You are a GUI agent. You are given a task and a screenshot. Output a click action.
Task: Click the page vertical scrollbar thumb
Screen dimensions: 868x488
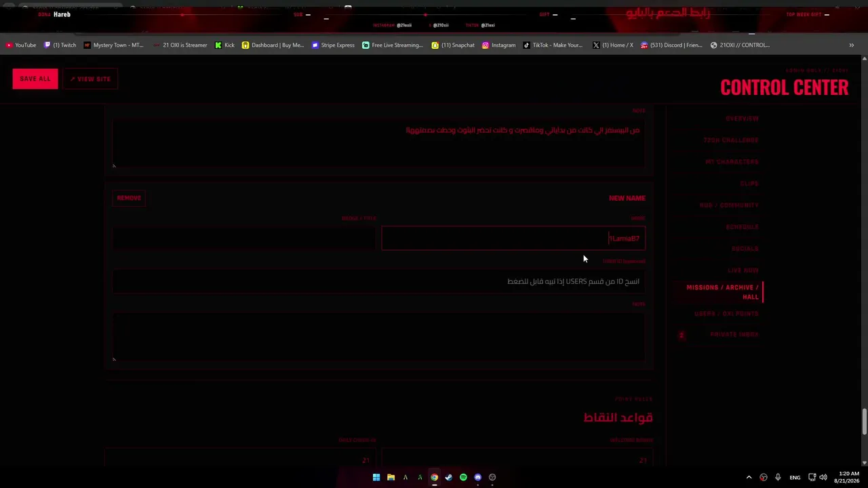tap(864, 422)
